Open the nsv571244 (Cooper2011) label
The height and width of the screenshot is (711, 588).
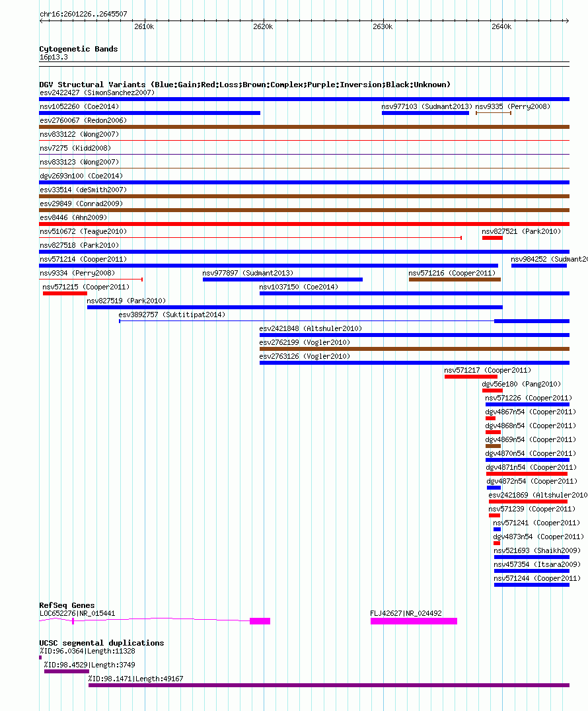coord(537,579)
